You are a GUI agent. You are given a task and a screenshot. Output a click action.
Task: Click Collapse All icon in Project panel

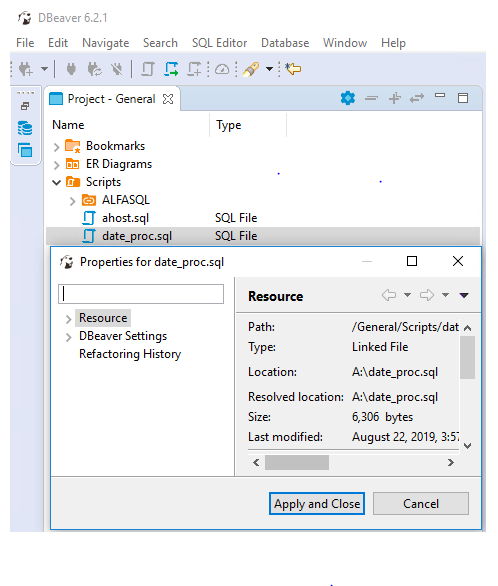point(371,98)
